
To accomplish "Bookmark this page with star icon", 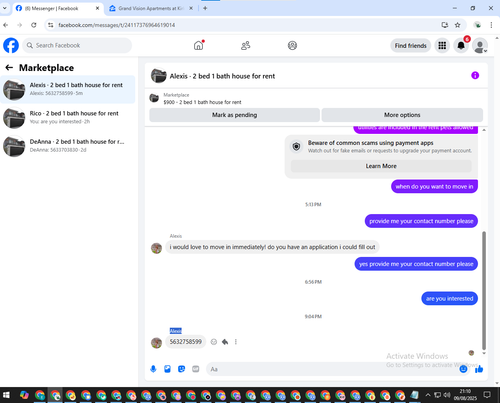I will coord(458,25).
